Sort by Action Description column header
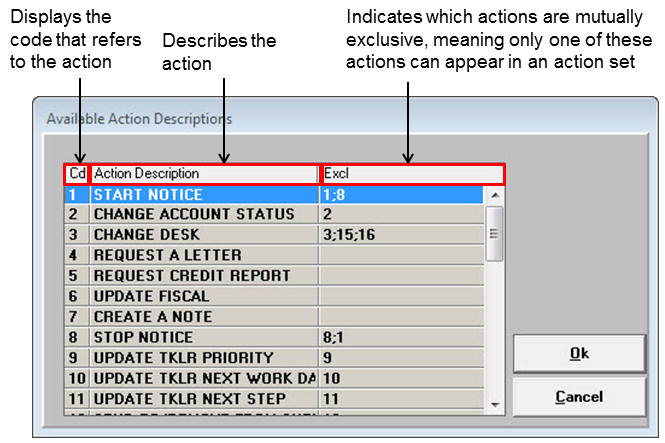 (x=203, y=174)
